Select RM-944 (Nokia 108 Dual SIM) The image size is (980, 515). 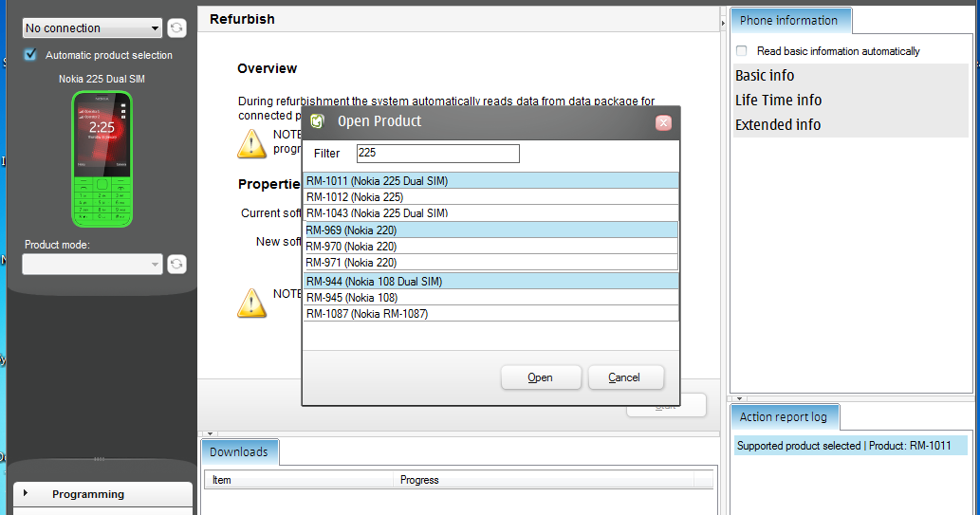point(490,282)
